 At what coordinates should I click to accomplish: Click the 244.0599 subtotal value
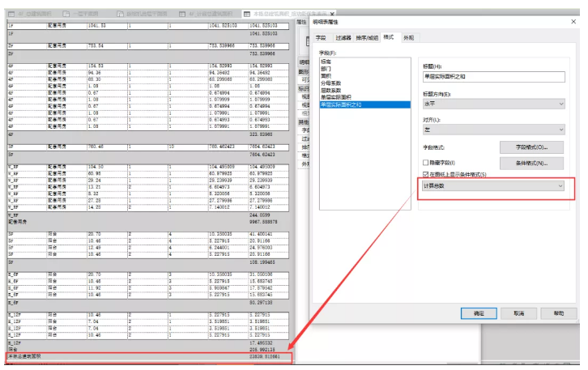(x=260, y=215)
